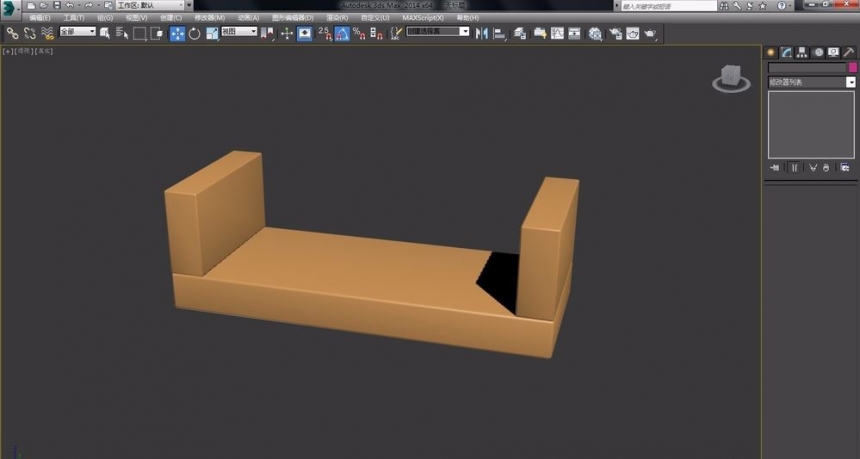Open the 组(G) menu
Viewport: 860px width, 459px height.
click(105, 18)
